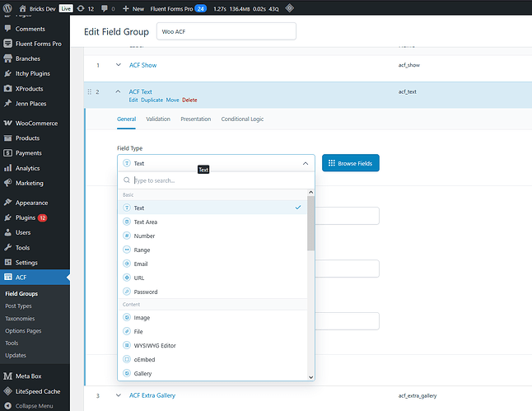
Task: Select Gallery field type
Action: [212, 373]
